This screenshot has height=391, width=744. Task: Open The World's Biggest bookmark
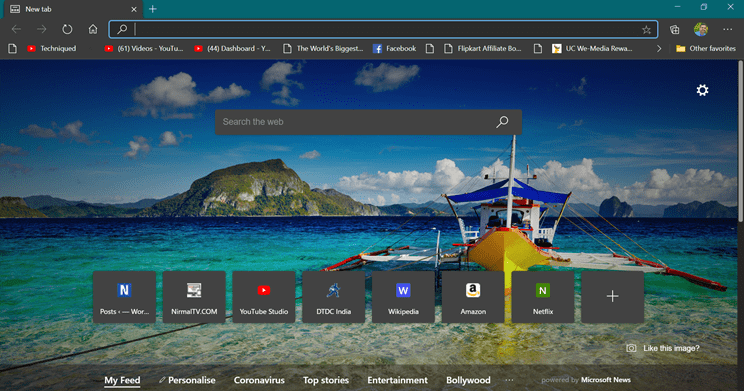click(323, 48)
